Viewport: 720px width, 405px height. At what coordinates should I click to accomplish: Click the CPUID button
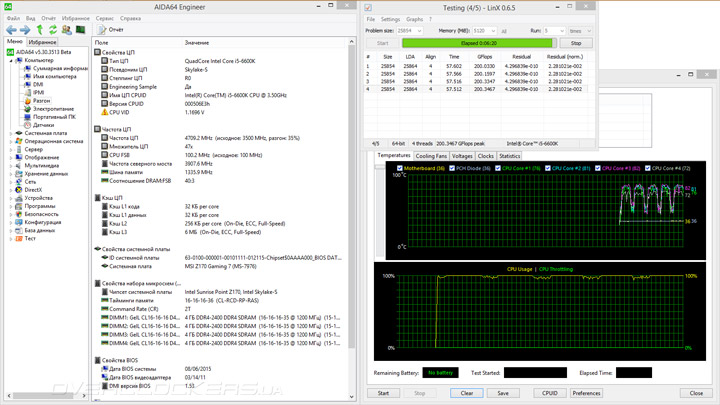click(548, 393)
